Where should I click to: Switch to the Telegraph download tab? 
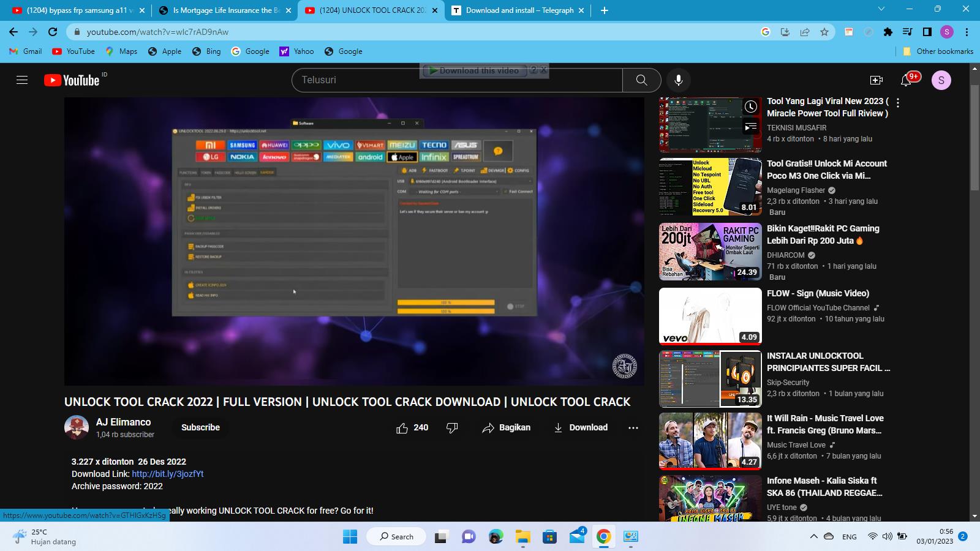click(x=519, y=10)
